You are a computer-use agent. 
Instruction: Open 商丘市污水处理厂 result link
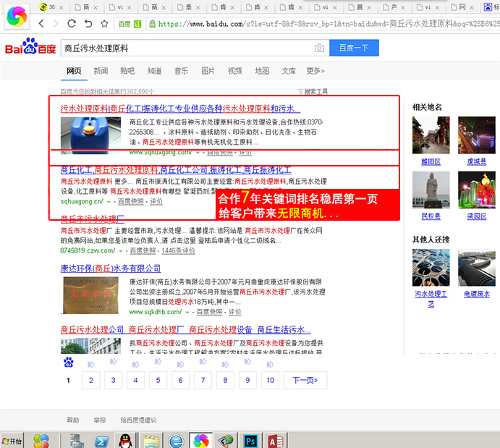93,219
